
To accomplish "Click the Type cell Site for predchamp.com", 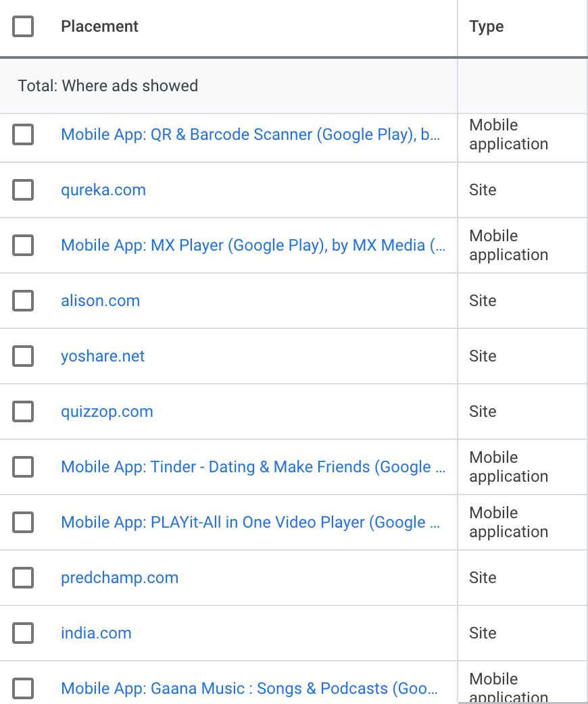I will (x=483, y=578).
